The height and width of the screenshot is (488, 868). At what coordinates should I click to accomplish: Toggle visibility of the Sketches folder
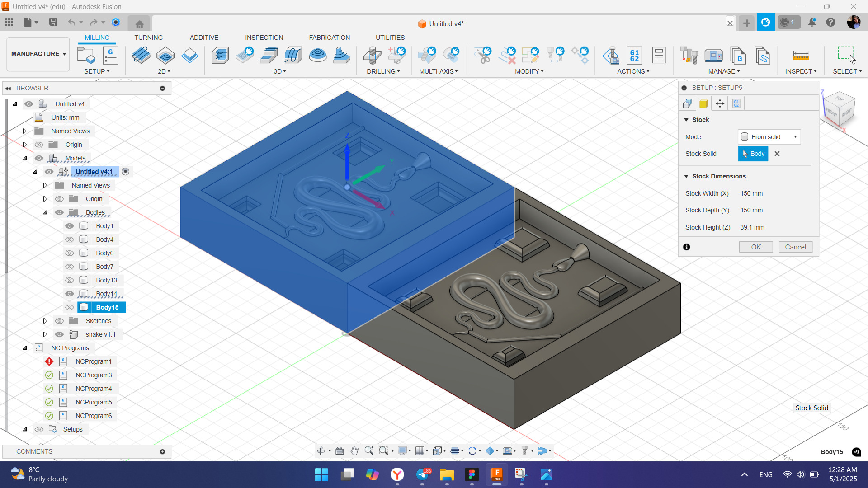click(x=59, y=321)
